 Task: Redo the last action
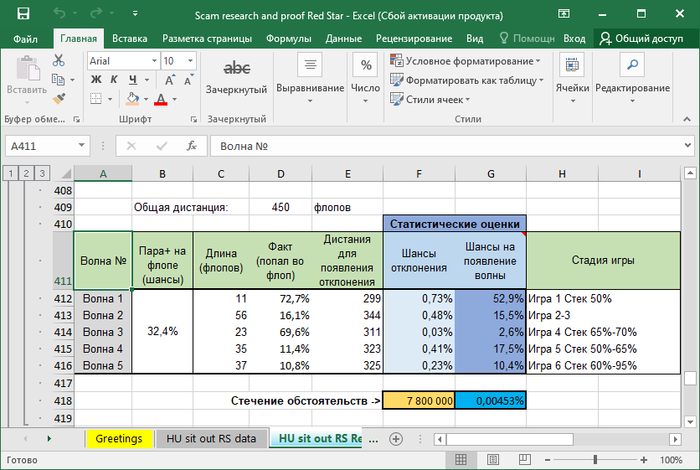pos(96,13)
